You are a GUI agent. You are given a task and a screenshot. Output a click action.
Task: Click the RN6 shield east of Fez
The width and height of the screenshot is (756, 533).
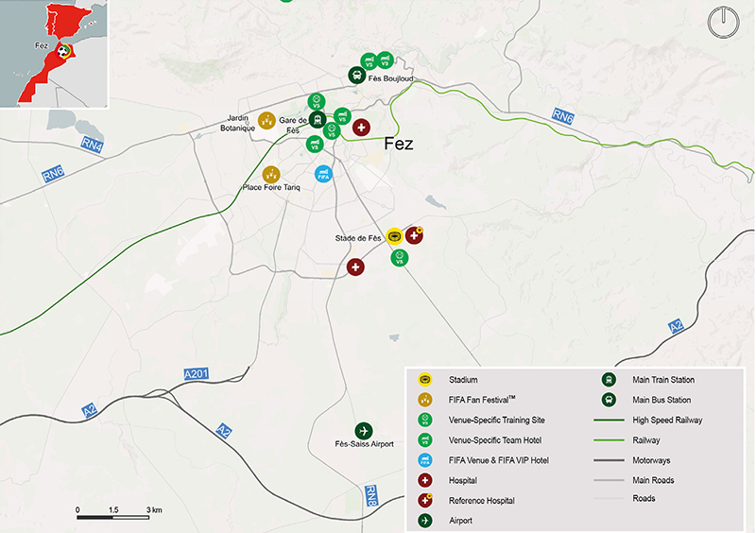click(x=562, y=116)
